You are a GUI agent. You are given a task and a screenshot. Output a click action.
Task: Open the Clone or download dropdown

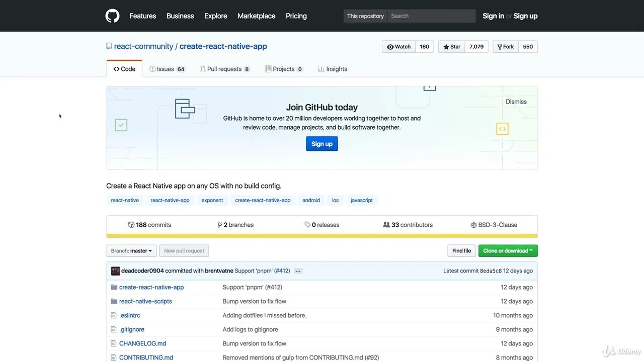[x=508, y=251]
